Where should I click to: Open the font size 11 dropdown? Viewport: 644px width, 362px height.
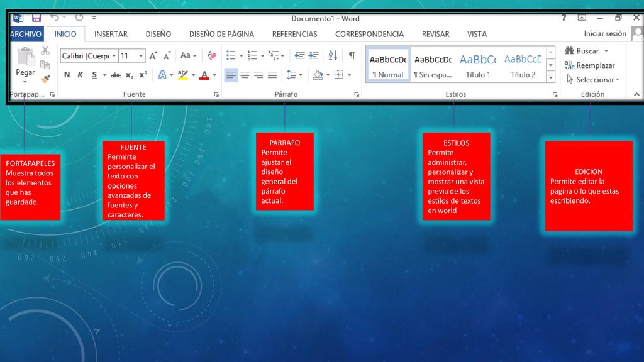point(141,56)
